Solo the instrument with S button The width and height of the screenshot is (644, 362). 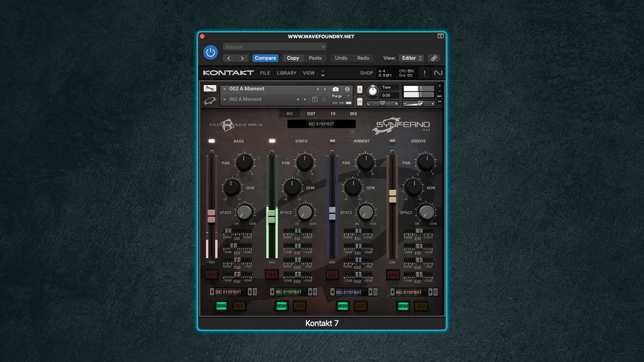(360, 89)
